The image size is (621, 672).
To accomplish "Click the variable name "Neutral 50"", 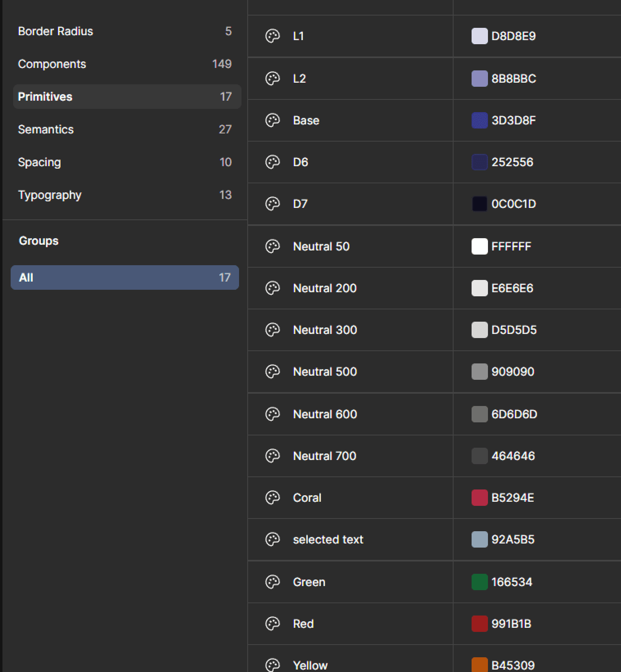I will [321, 246].
